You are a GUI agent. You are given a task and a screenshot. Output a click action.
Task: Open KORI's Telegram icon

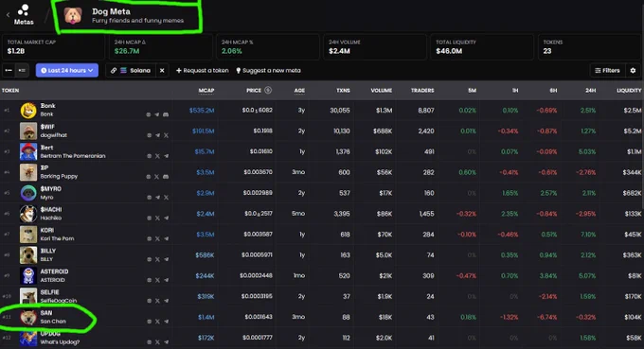[x=166, y=238]
